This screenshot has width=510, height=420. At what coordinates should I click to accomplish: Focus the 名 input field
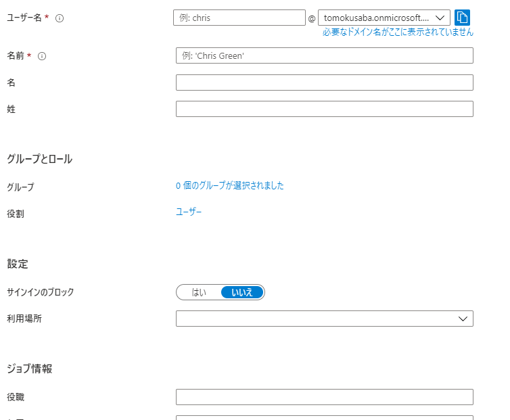point(324,83)
